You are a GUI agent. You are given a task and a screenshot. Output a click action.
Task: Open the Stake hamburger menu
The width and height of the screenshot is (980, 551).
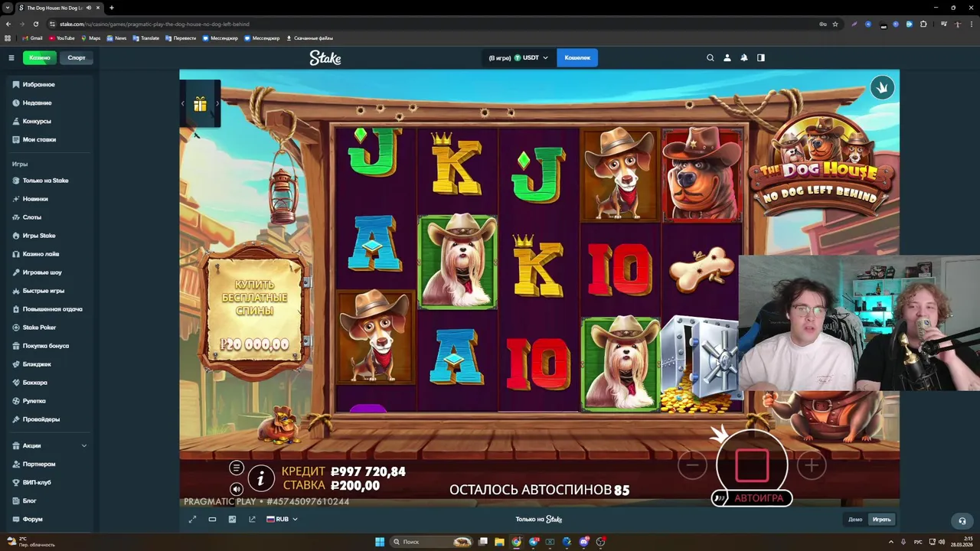click(x=11, y=57)
